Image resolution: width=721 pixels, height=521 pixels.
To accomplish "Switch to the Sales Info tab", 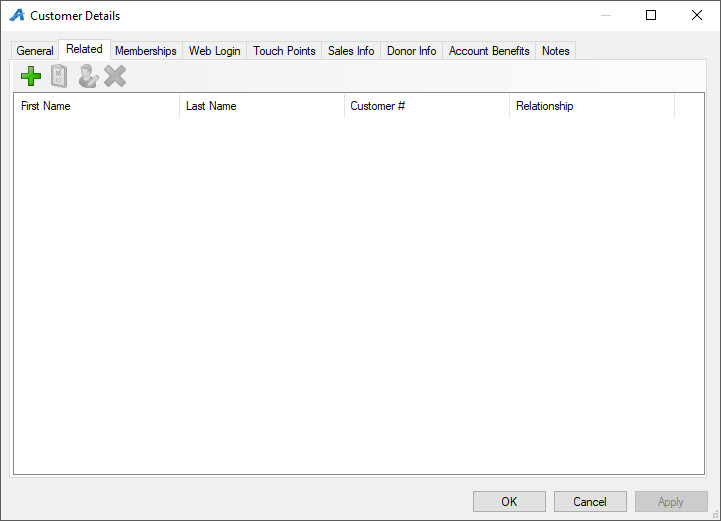I will (351, 51).
